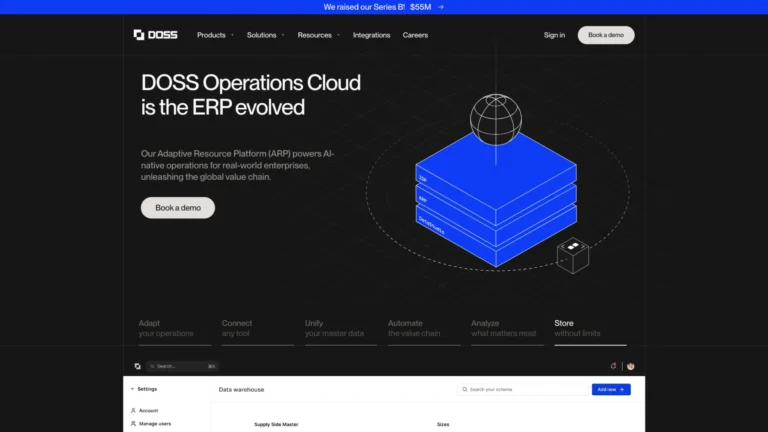The image size is (768, 432).
Task: Open the Products dropdown menu
Action: point(215,35)
